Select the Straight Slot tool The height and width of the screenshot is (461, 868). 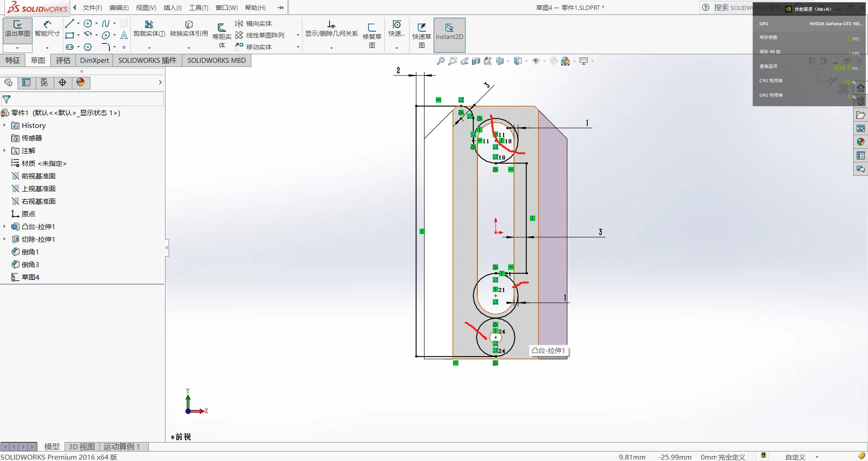click(x=69, y=47)
